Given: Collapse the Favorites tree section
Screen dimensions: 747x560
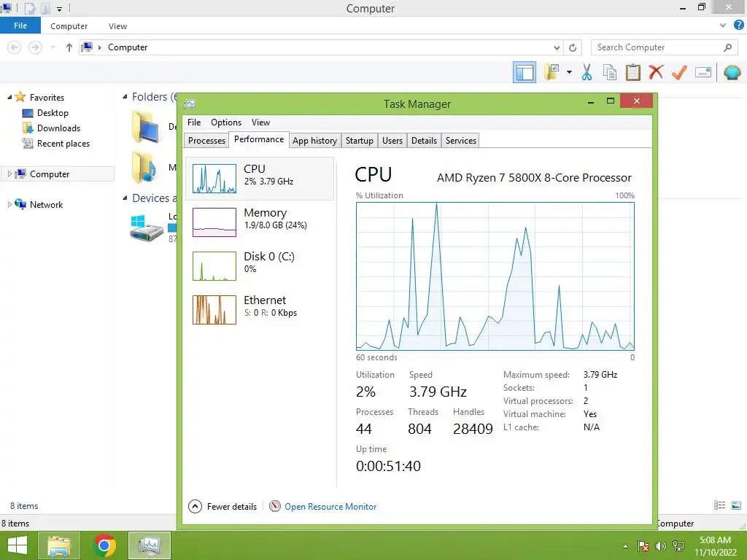Looking at the screenshot, I should coord(9,97).
